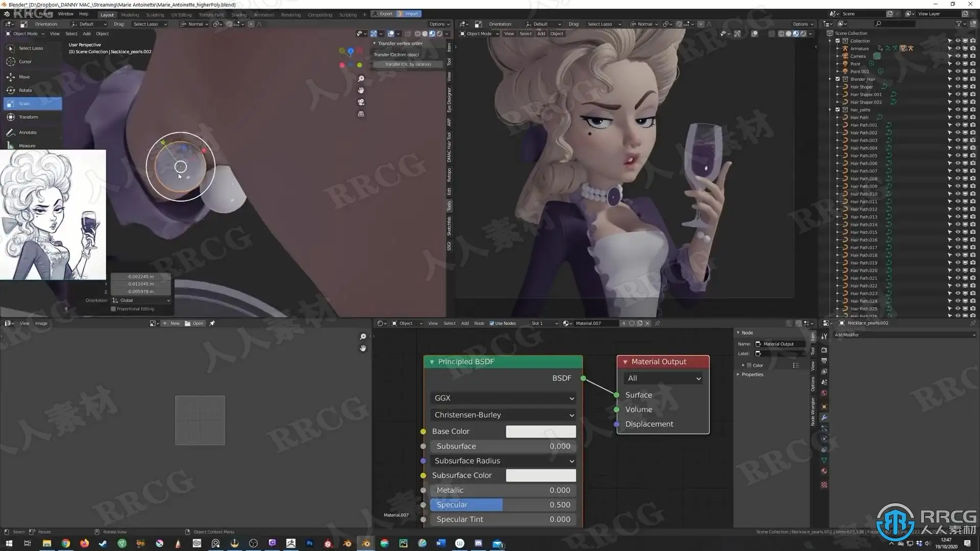Click the image editor pan hand icon
This screenshot has width=980, height=551.
click(363, 348)
